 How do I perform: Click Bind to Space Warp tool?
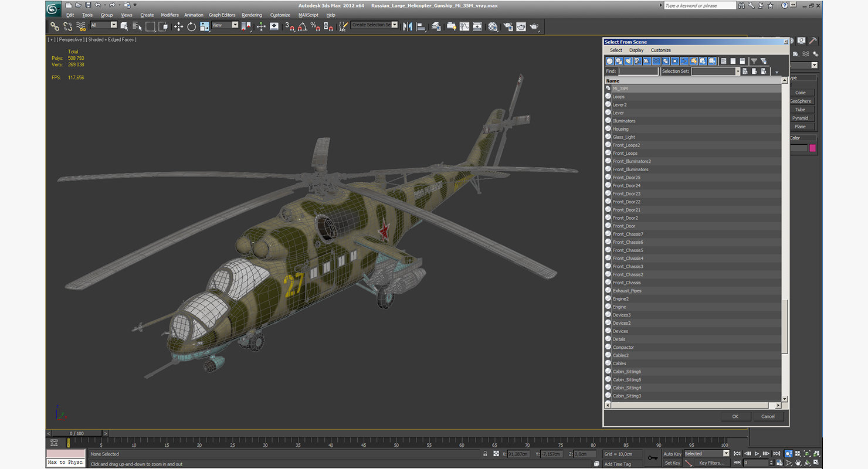pyautogui.click(x=81, y=26)
